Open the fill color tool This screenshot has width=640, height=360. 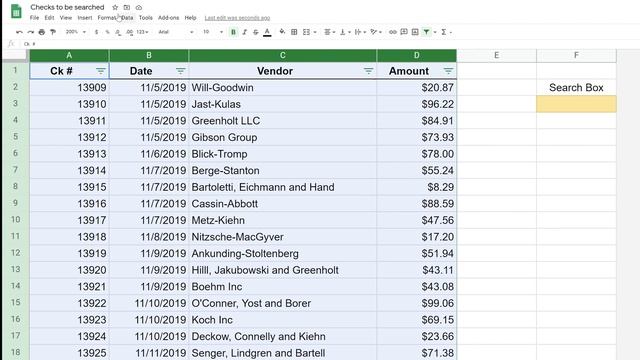(x=282, y=32)
